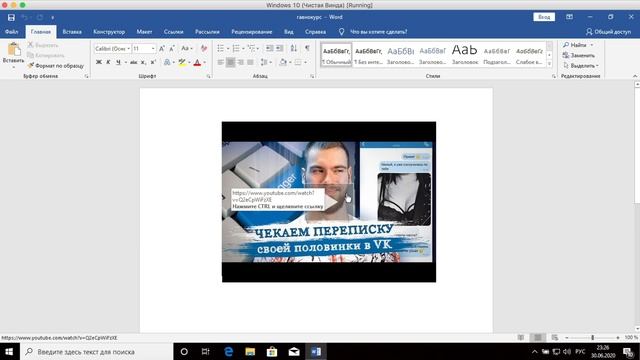The image size is (640, 360).
Task: Center align text
Action: point(230,62)
